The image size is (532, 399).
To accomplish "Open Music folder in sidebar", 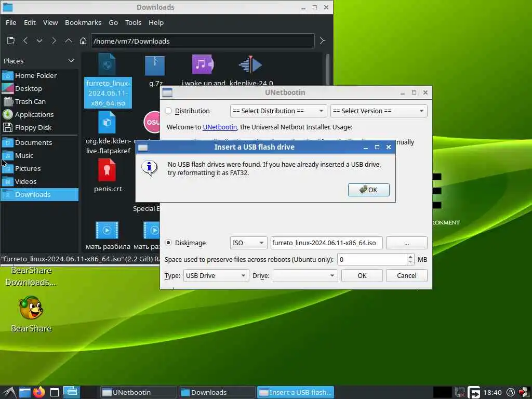I will tap(39, 155).
